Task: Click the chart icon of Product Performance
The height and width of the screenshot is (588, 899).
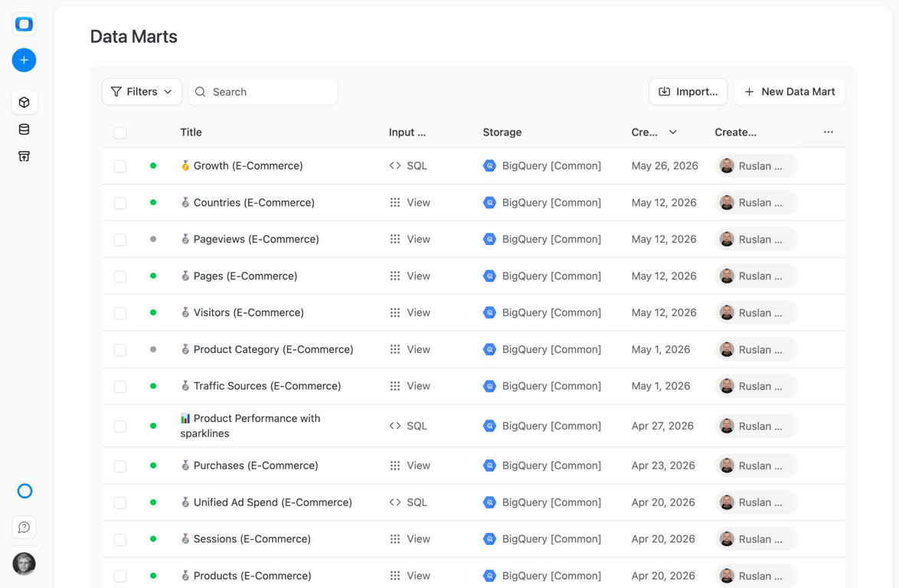Action: tap(185, 418)
